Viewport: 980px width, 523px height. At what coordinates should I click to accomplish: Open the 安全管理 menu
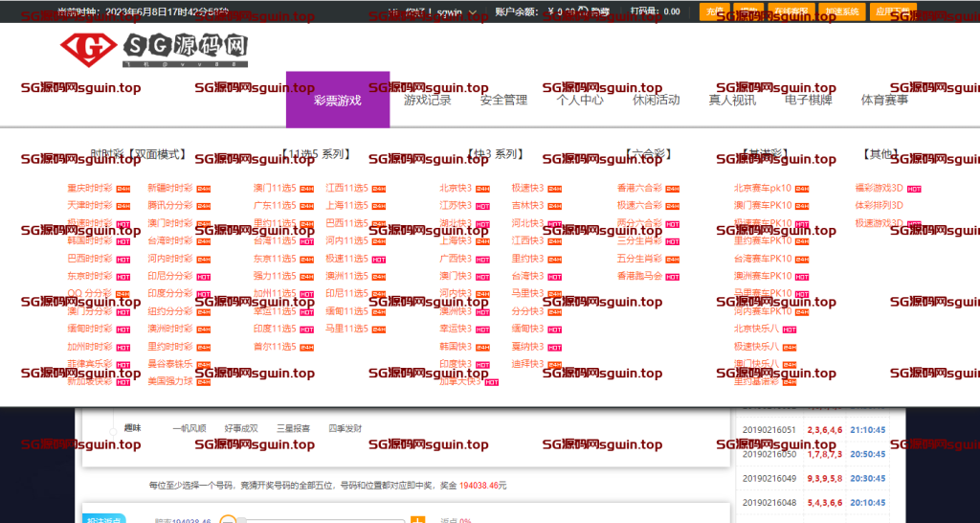pyautogui.click(x=503, y=100)
